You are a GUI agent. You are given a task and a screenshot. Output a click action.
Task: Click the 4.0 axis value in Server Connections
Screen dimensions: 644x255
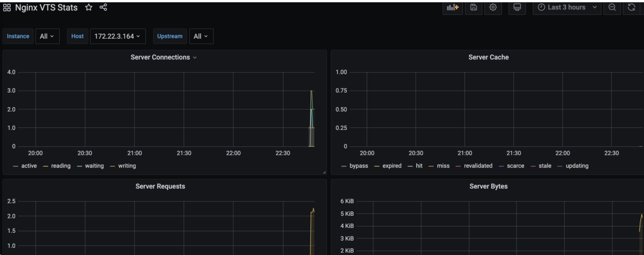coord(11,72)
